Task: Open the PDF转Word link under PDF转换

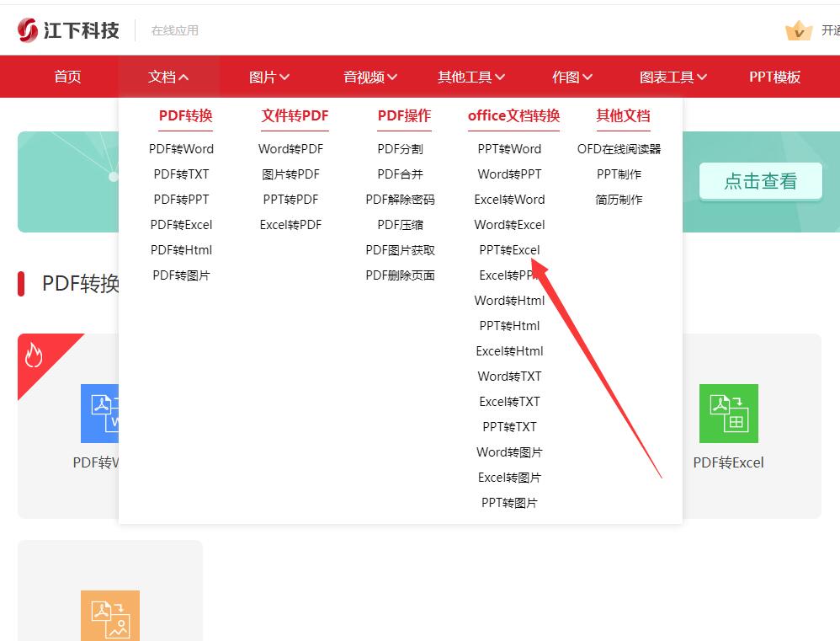Action: [181, 148]
